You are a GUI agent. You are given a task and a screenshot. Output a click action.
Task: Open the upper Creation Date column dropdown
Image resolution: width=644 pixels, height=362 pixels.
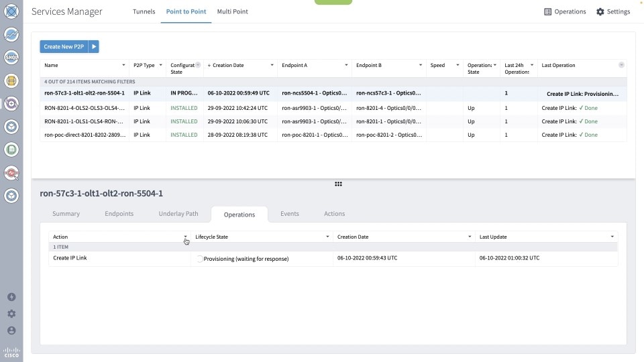pyautogui.click(x=272, y=65)
